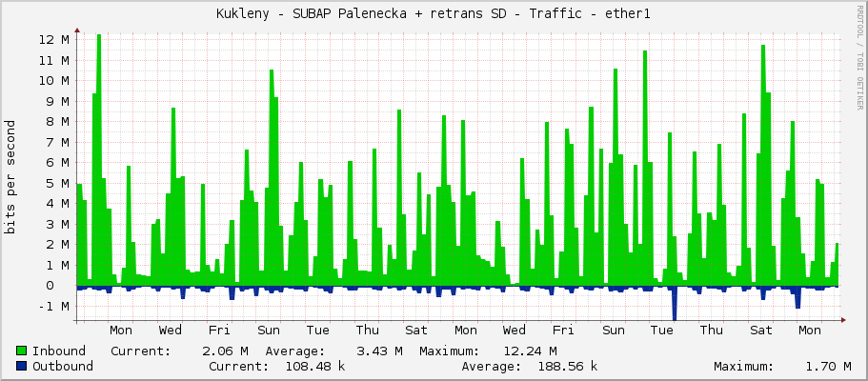Image resolution: width=868 pixels, height=381 pixels.
Task: Click the '-1 M' y-axis label
Action: (54, 307)
